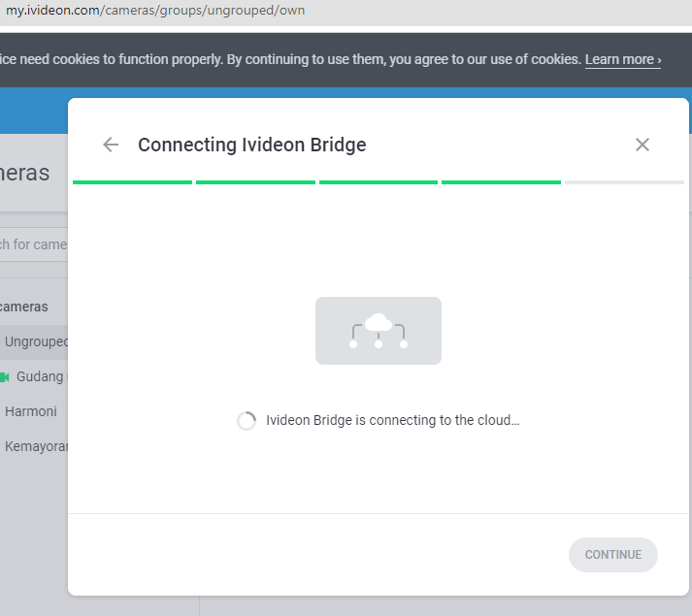Screen dimensions: 692x616
Task: Click the 'Connecting Ivideon Bridge' dialog title
Action: click(252, 145)
